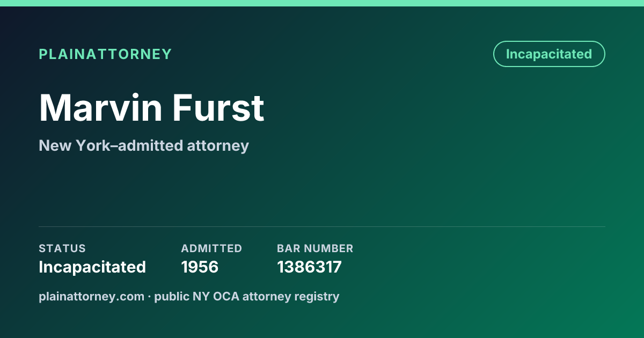Click the horizontal divider above the STATUS row
The height and width of the screenshot is (338, 644).
tap(322, 226)
